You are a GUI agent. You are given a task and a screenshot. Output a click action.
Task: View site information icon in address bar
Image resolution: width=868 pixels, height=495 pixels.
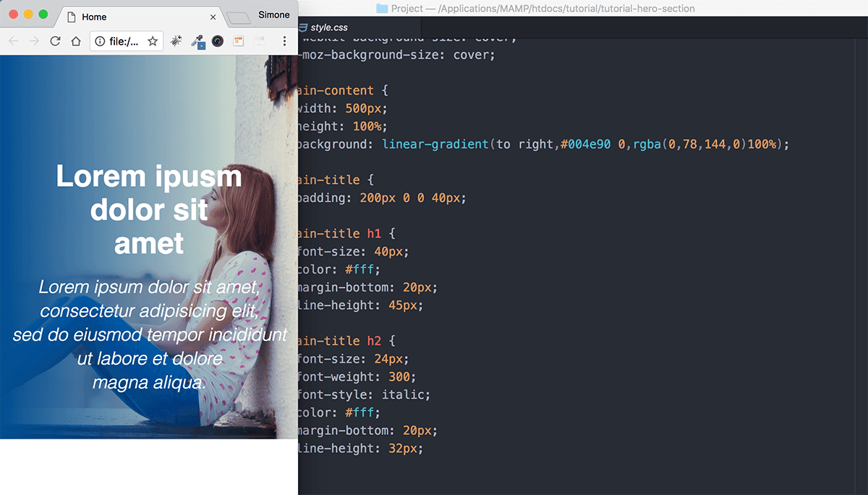pos(100,42)
